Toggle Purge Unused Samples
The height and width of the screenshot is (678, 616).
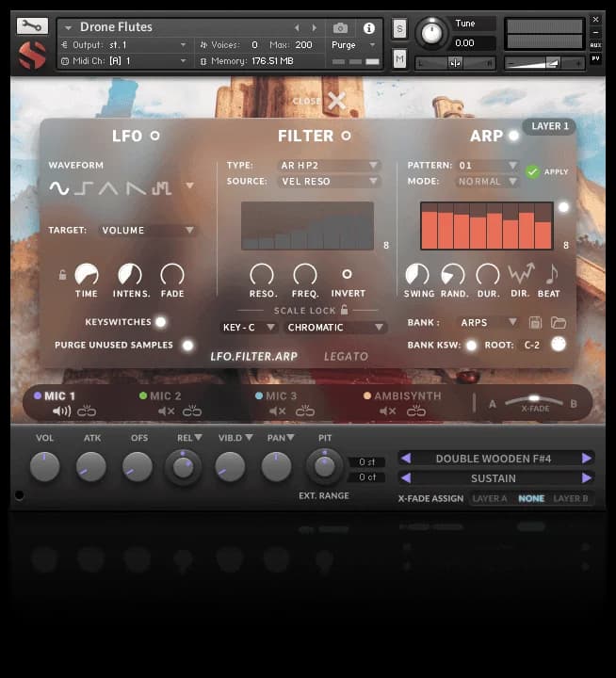(187, 346)
